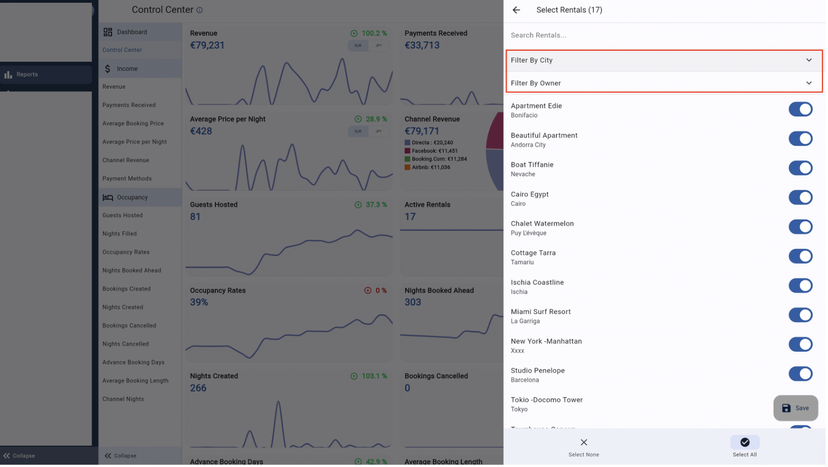Click the Select All checkmark icon
Viewport: 828px width, 467px height.
point(746,443)
